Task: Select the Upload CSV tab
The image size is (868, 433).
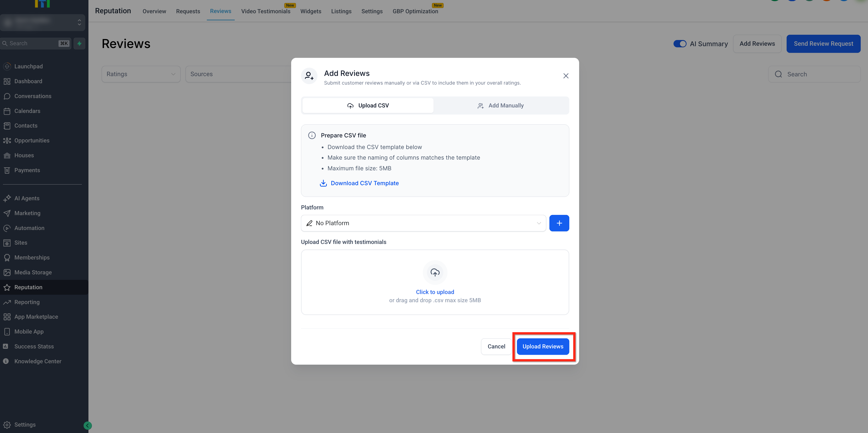Action: [x=368, y=105]
